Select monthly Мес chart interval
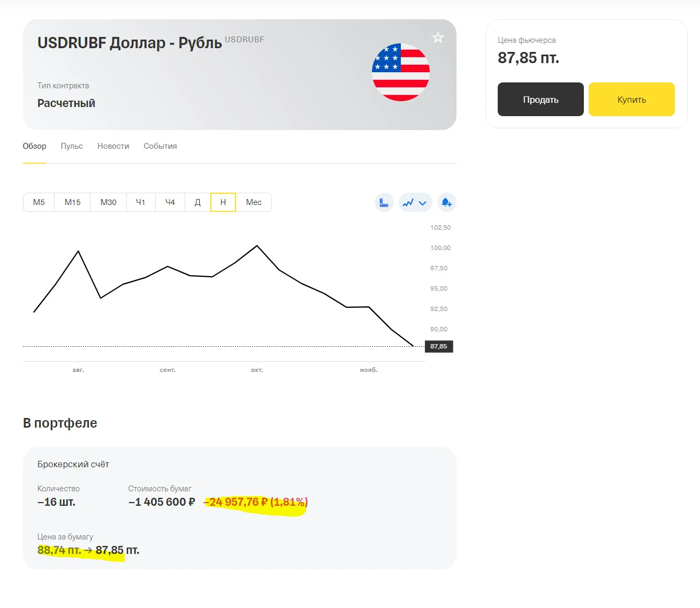 pos(254,202)
